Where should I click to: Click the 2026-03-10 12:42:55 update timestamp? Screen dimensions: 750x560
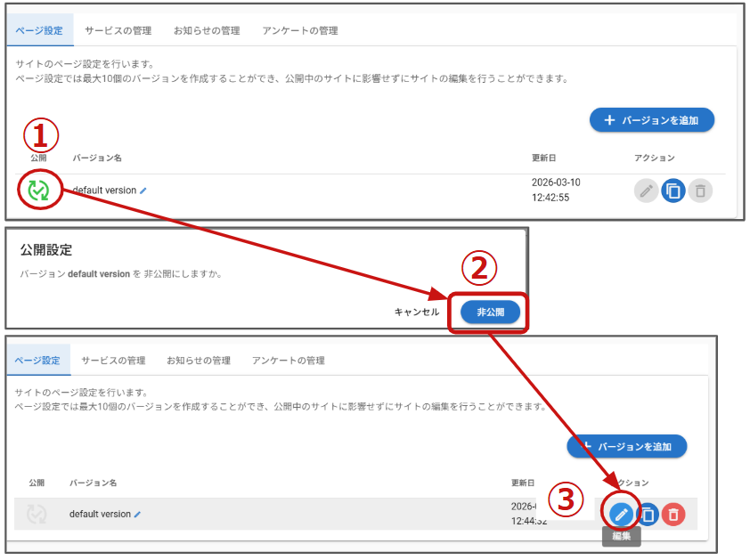tap(556, 190)
